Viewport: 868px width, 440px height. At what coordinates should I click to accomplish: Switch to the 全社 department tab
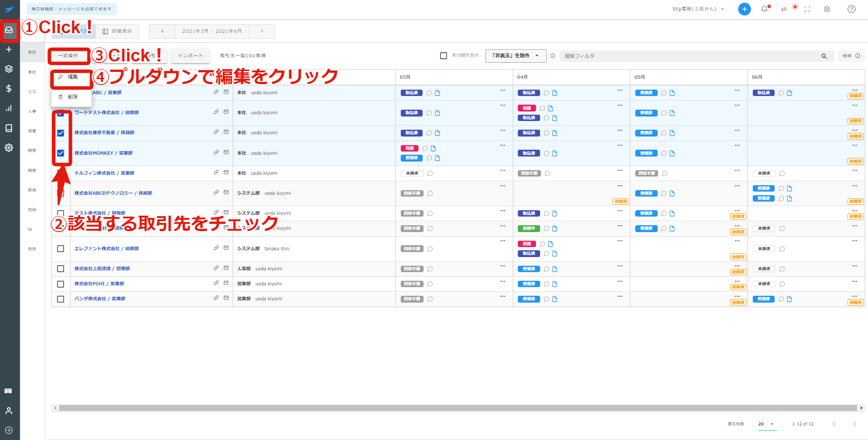[32, 52]
